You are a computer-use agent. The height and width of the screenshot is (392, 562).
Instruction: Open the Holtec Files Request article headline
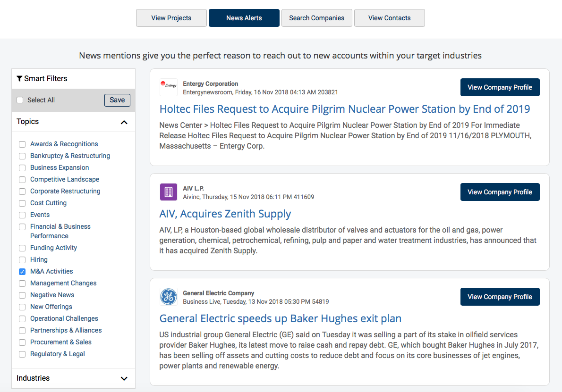click(x=345, y=109)
